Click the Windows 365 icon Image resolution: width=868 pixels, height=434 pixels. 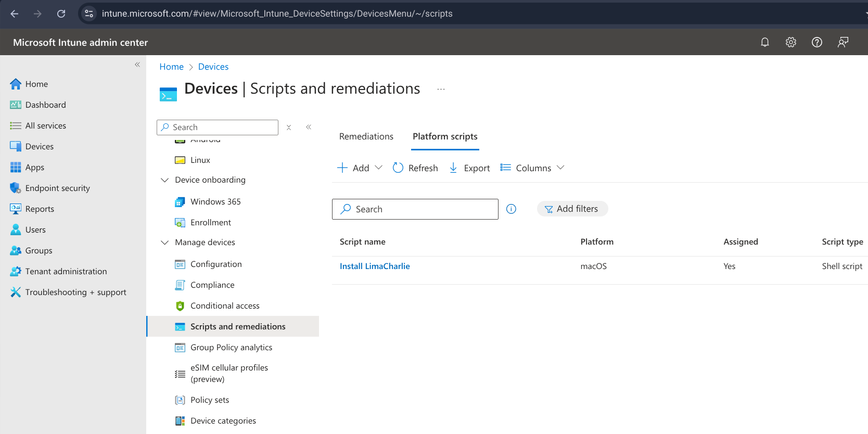click(x=180, y=202)
